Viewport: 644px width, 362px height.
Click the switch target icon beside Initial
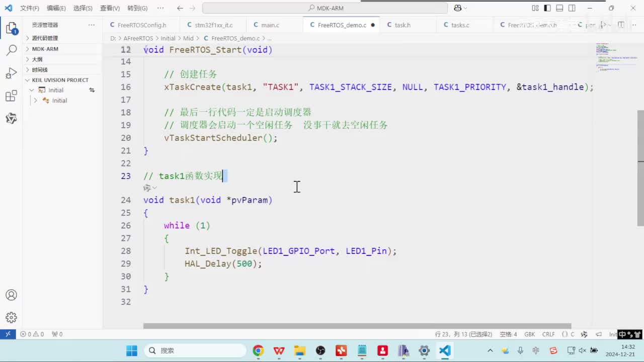pos(92,90)
